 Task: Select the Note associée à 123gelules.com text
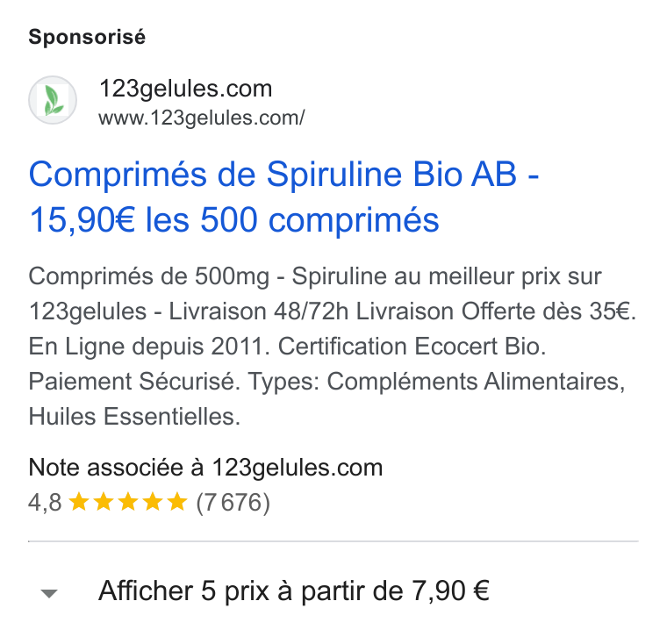click(x=206, y=468)
